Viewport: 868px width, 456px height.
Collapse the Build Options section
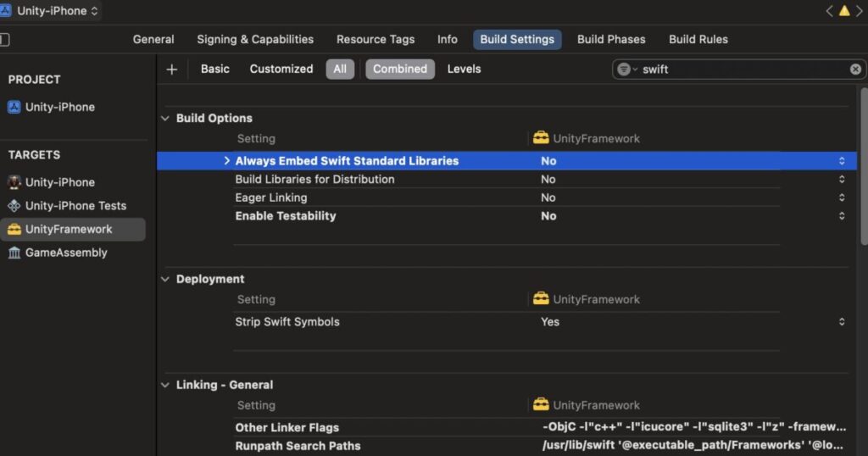(165, 118)
